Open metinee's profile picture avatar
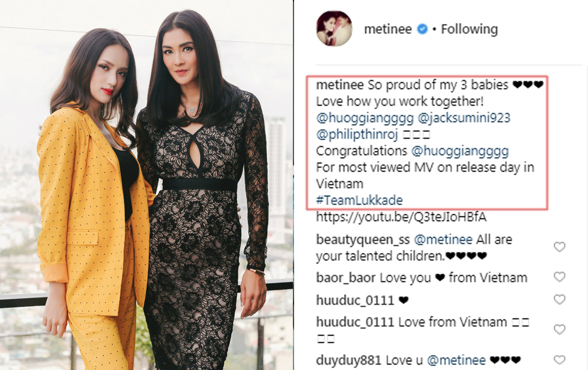 [334, 29]
